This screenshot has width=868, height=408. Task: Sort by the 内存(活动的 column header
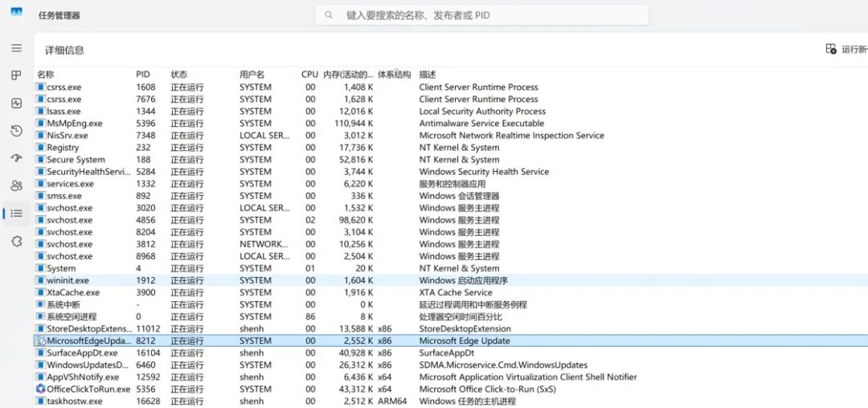[x=349, y=74]
